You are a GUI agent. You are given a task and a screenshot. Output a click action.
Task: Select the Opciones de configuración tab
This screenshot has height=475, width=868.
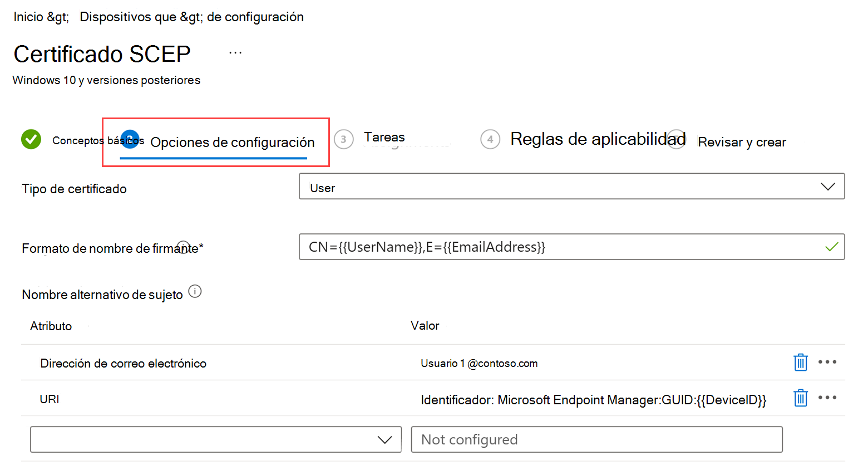[232, 143]
